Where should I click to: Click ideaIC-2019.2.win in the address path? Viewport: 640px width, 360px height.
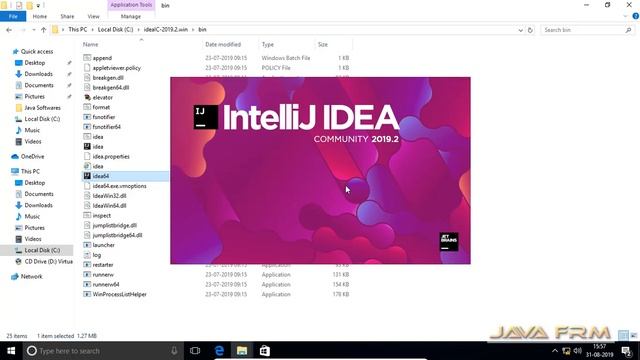166,30
